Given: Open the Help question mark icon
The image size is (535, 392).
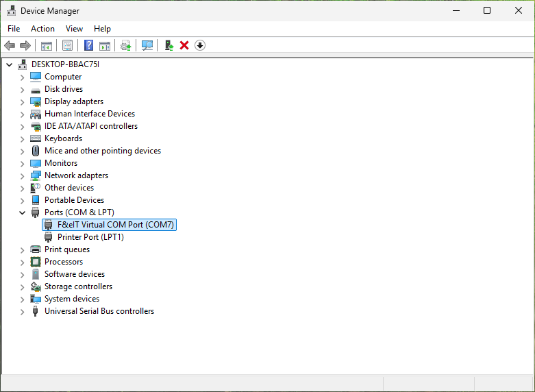Looking at the screenshot, I should 89,45.
